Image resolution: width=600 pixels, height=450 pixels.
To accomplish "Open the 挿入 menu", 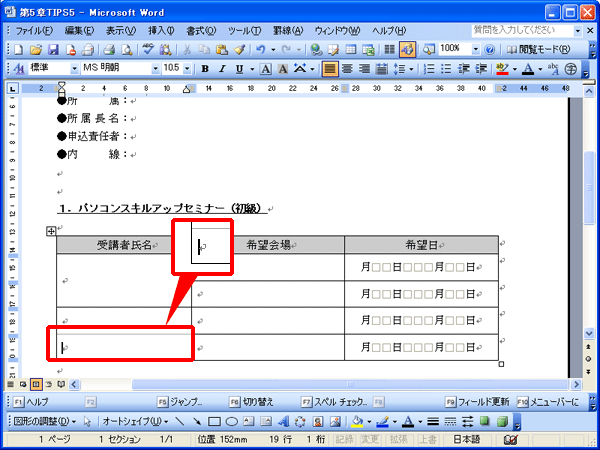I will pyautogui.click(x=161, y=30).
